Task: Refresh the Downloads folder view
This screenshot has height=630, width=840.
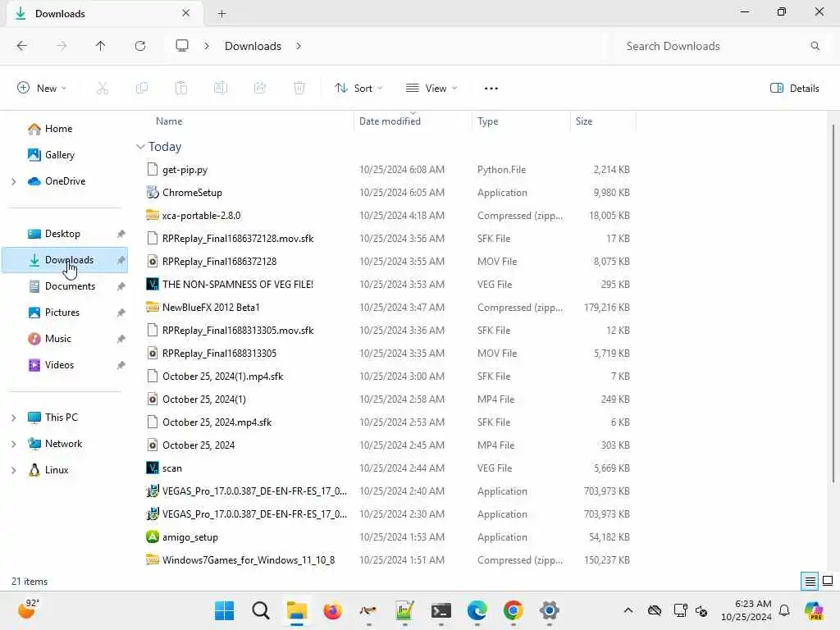Action: pyautogui.click(x=140, y=46)
